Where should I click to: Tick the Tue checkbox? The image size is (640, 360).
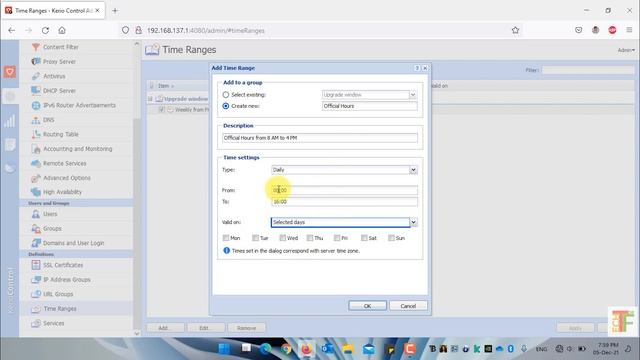(255, 238)
